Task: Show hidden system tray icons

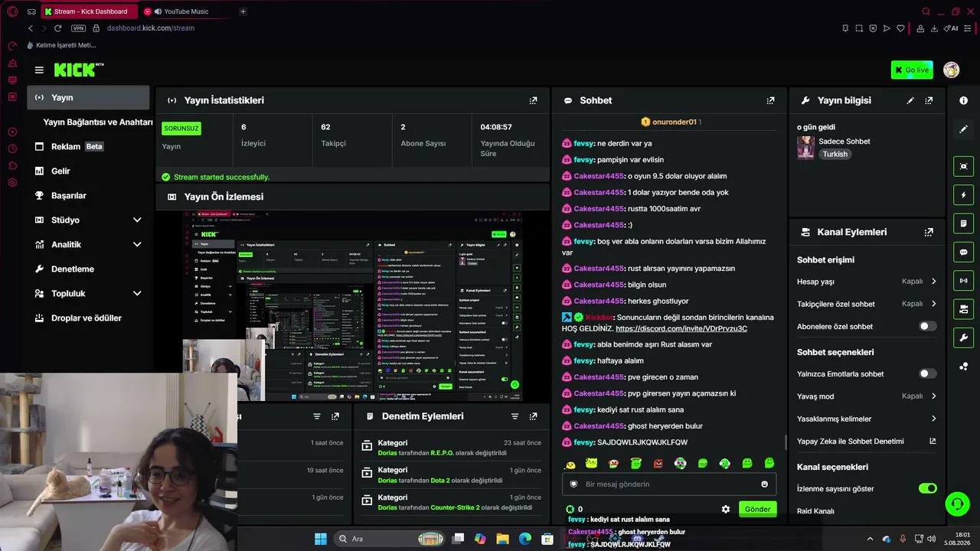Action: click(870, 539)
